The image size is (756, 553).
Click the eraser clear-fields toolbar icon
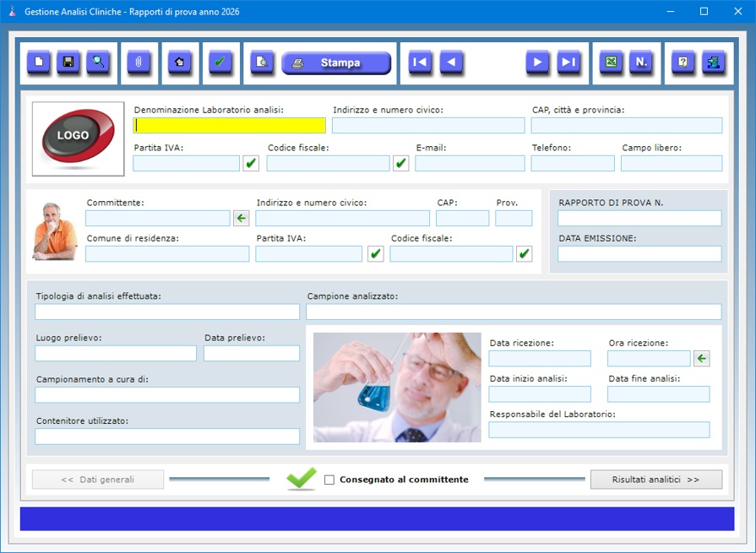pos(179,62)
